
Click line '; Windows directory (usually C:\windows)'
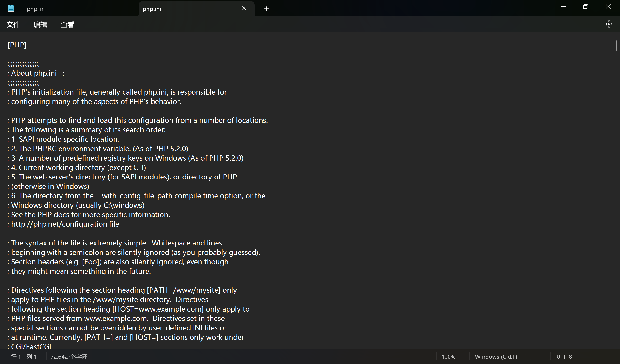pyautogui.click(x=76, y=205)
